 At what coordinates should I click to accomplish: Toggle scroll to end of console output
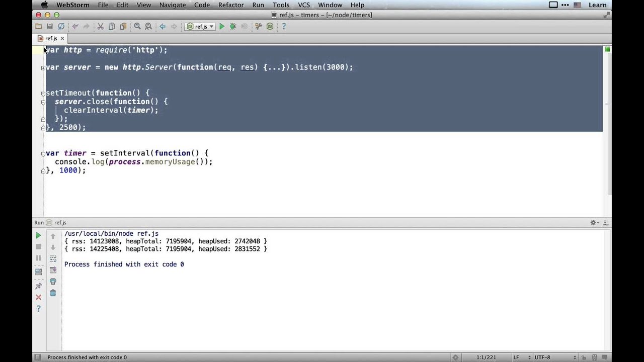[x=53, y=270]
